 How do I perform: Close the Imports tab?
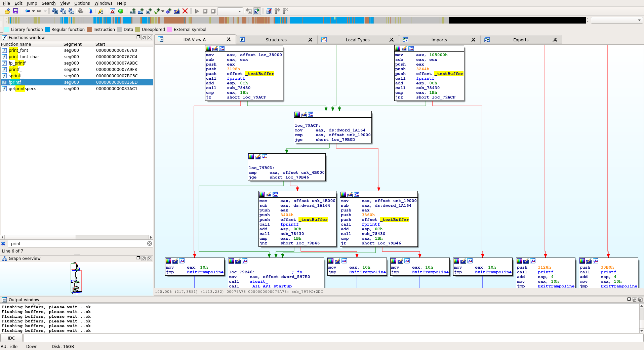point(473,40)
